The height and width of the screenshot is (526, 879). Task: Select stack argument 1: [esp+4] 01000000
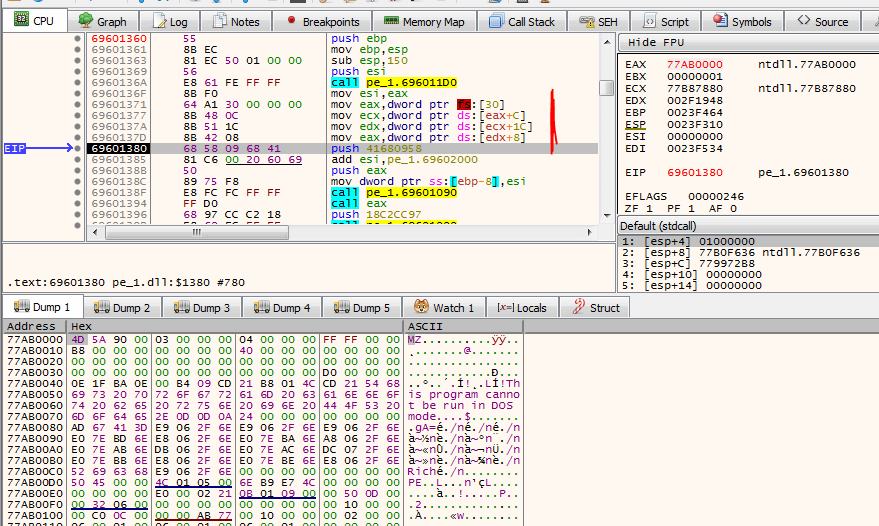click(748, 242)
